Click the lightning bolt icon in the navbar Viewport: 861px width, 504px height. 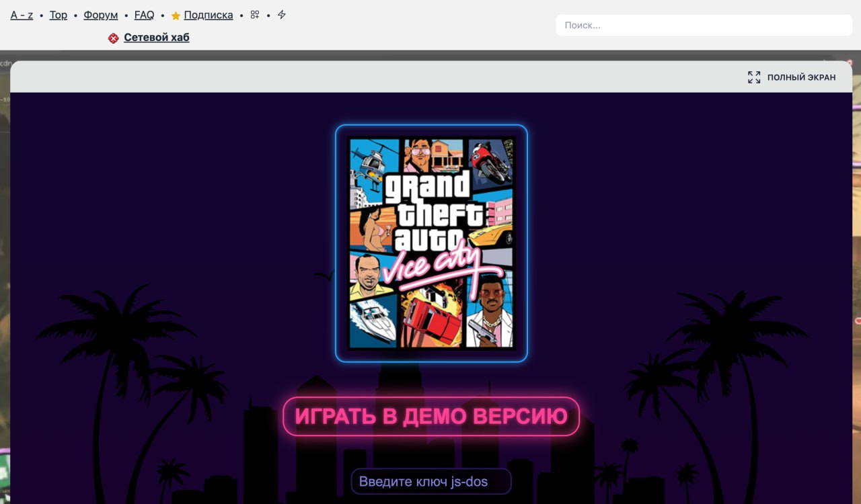pyautogui.click(x=281, y=14)
